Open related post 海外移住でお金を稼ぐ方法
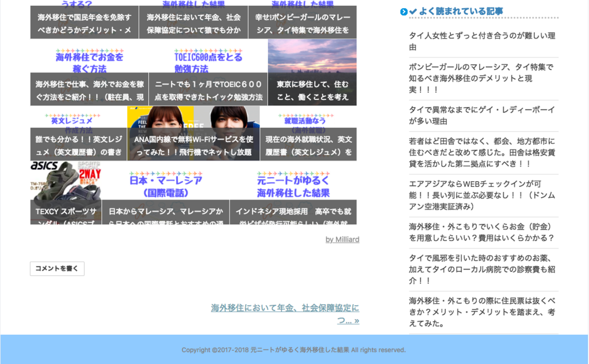The width and height of the screenshot is (589, 364). click(x=89, y=72)
